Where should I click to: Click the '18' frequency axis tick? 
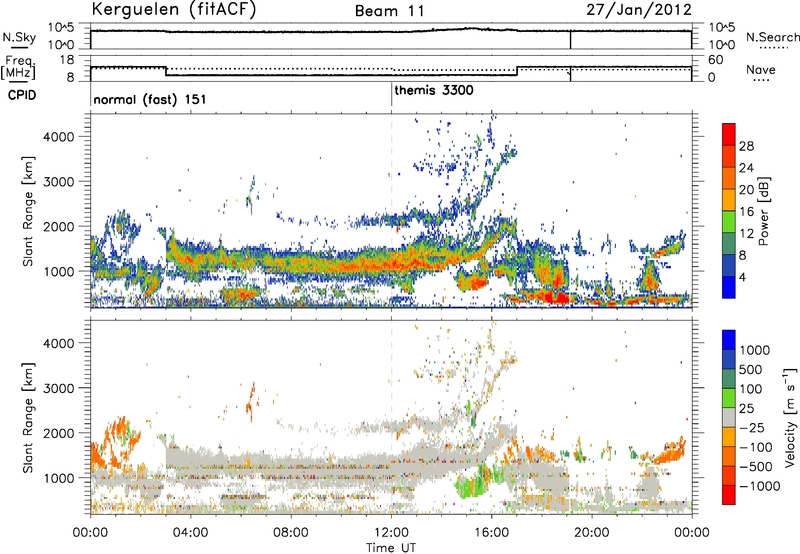(67, 60)
